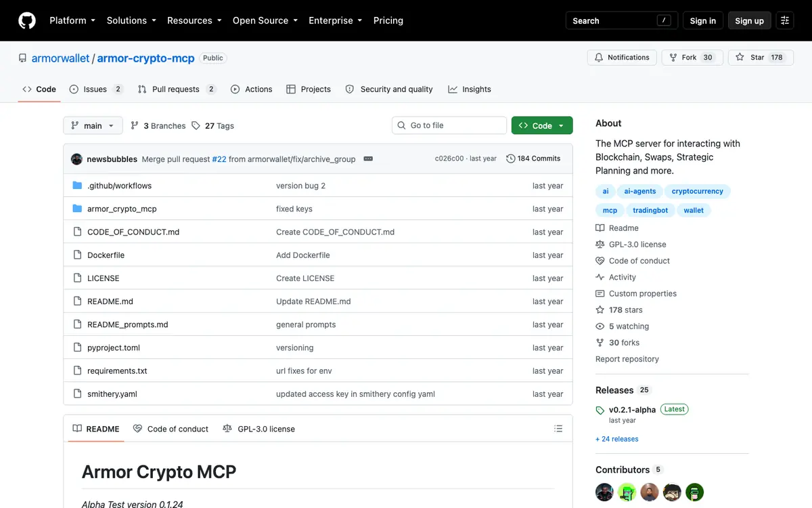Open newsbubbles avatar in commit bar

pos(76,158)
